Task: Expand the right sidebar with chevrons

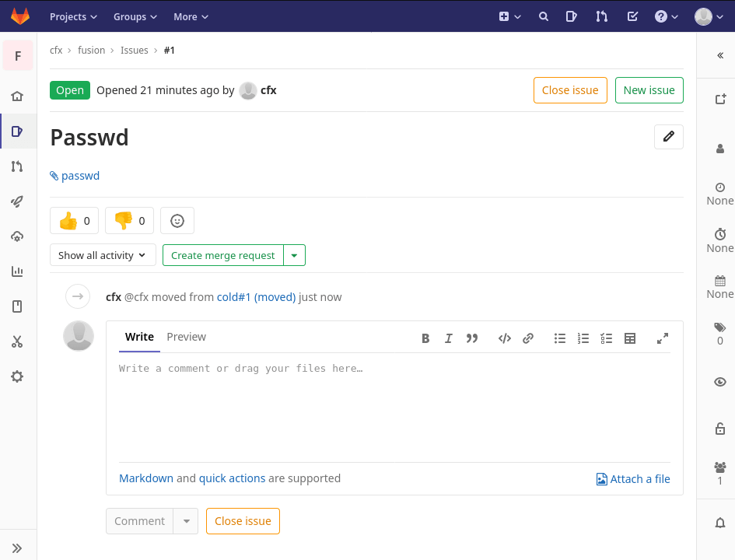Action: (719, 55)
